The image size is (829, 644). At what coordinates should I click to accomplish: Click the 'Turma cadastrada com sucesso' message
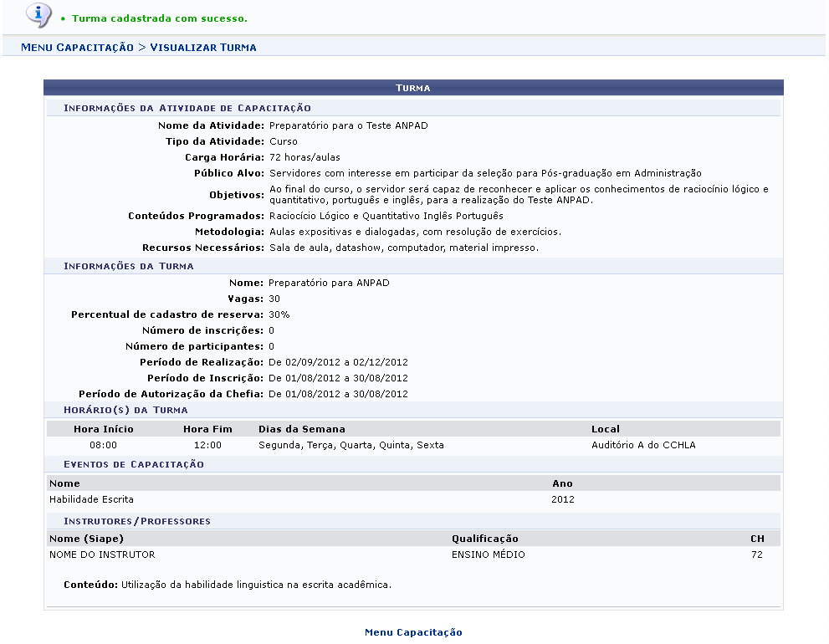click(159, 18)
